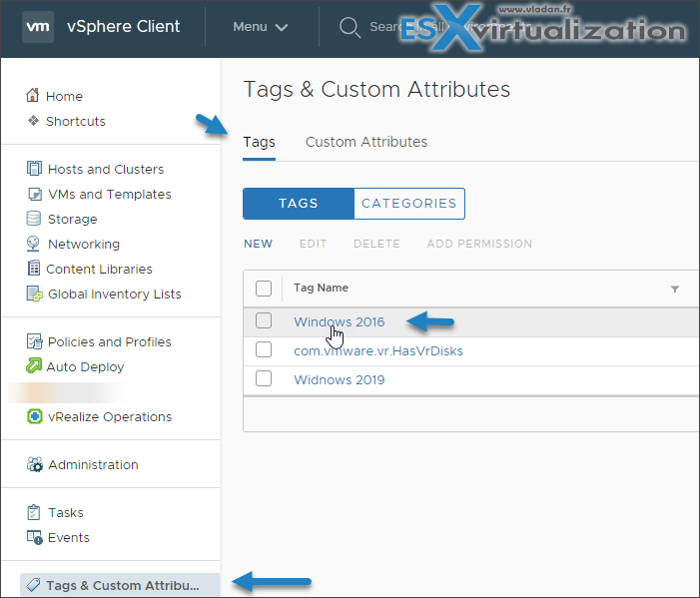The image size is (700, 598).
Task: Click the tag icon in sidebar
Action: [33, 585]
